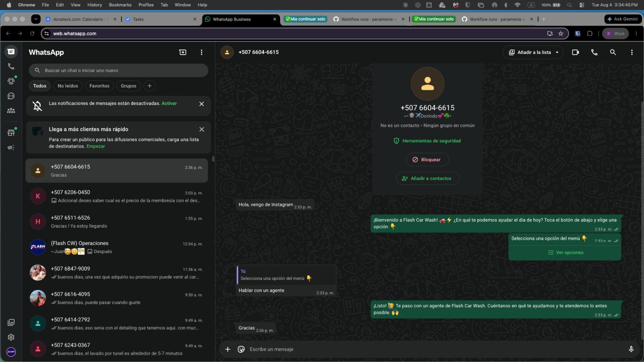Screen dimensions: 644x362
Task: Click the 'Empezar' link in the banner
Action: (95, 146)
